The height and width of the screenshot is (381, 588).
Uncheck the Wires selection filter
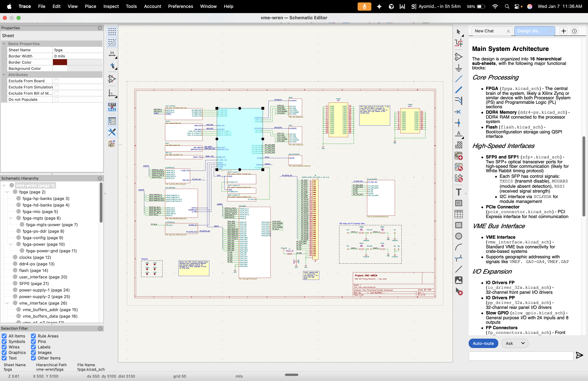point(4,347)
